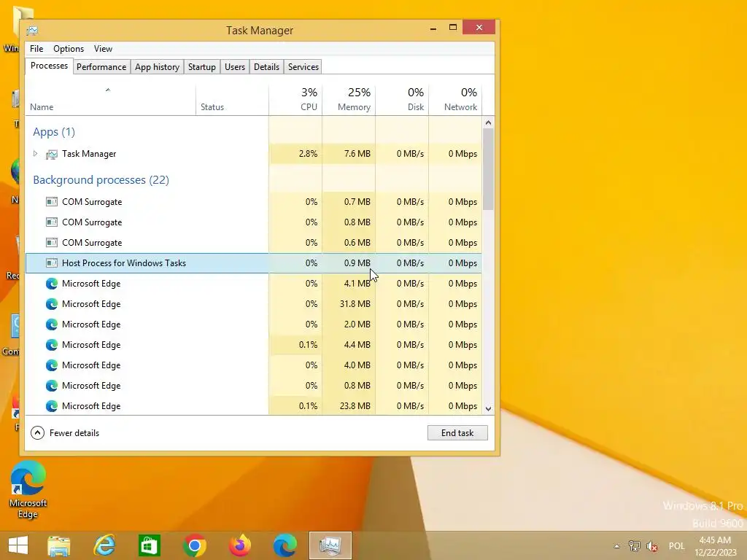Open the View menu

point(103,49)
